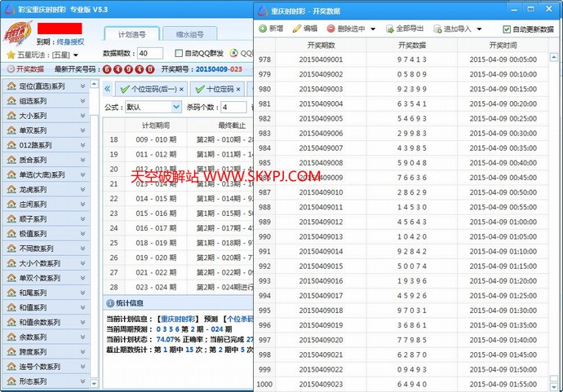Click the 终身授权 link
The width and height of the screenshot is (563, 392).
(x=70, y=42)
